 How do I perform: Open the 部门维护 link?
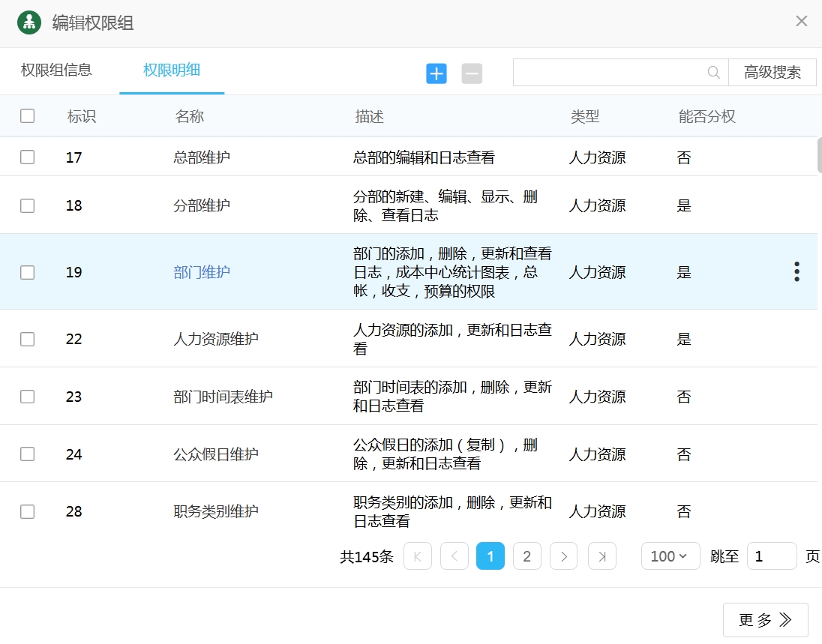202,272
